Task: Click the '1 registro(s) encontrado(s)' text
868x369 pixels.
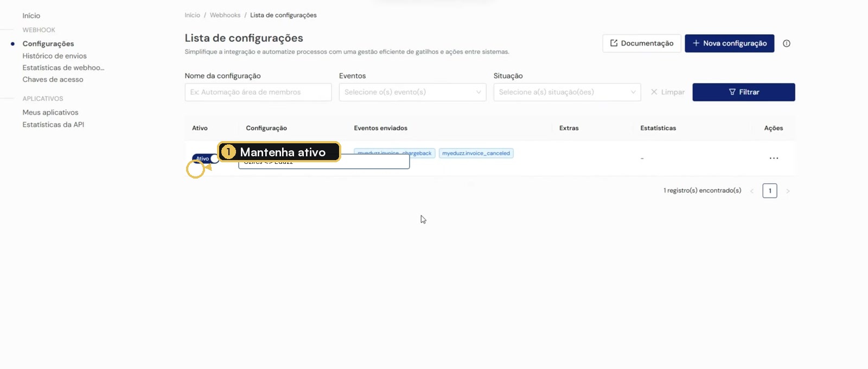Action: (x=703, y=190)
